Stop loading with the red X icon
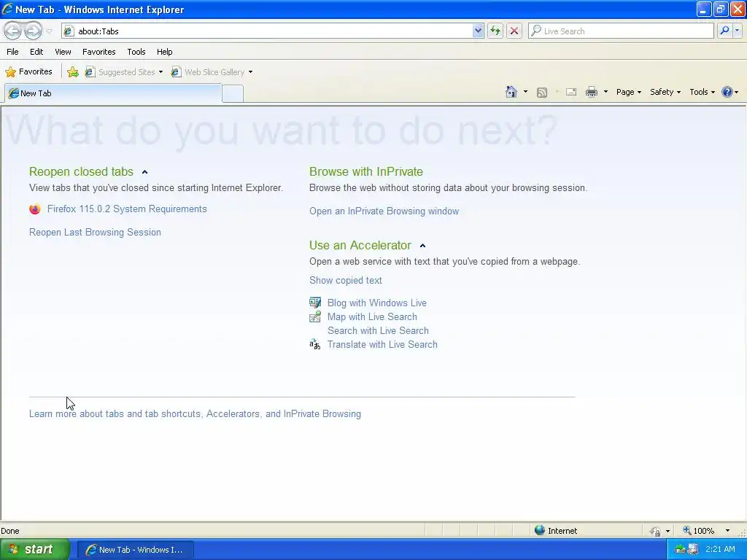747x560 pixels. [514, 31]
